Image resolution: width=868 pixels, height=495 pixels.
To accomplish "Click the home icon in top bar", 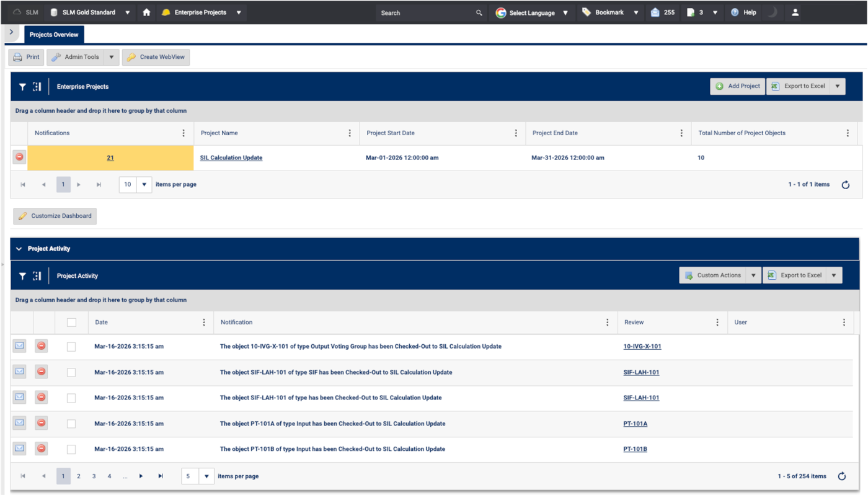I will (146, 12).
